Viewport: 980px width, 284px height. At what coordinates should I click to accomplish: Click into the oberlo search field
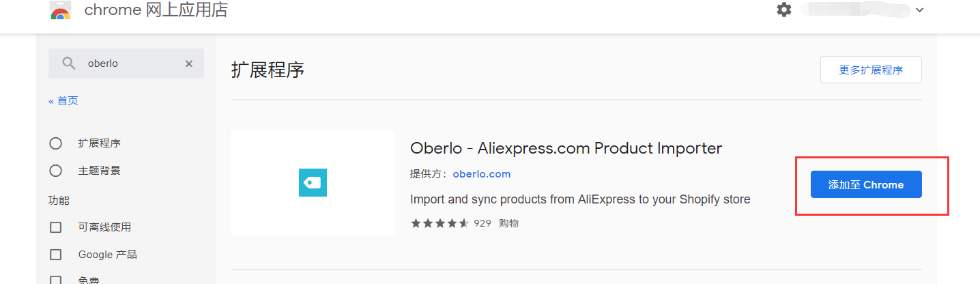point(126,63)
